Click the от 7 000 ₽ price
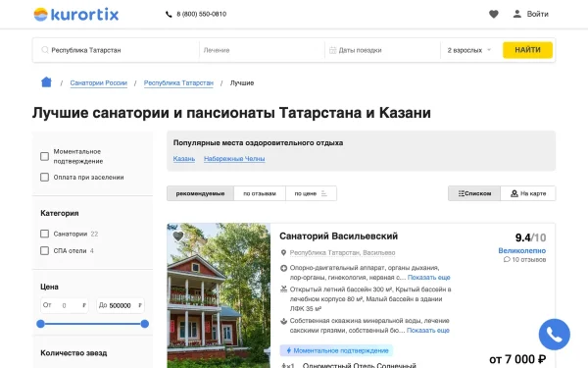 point(517,359)
